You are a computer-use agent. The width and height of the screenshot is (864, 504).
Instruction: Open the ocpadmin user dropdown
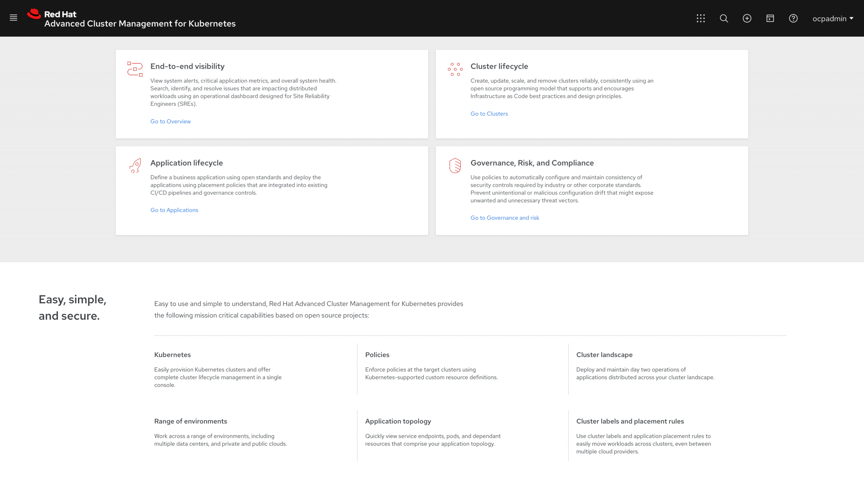click(830, 19)
